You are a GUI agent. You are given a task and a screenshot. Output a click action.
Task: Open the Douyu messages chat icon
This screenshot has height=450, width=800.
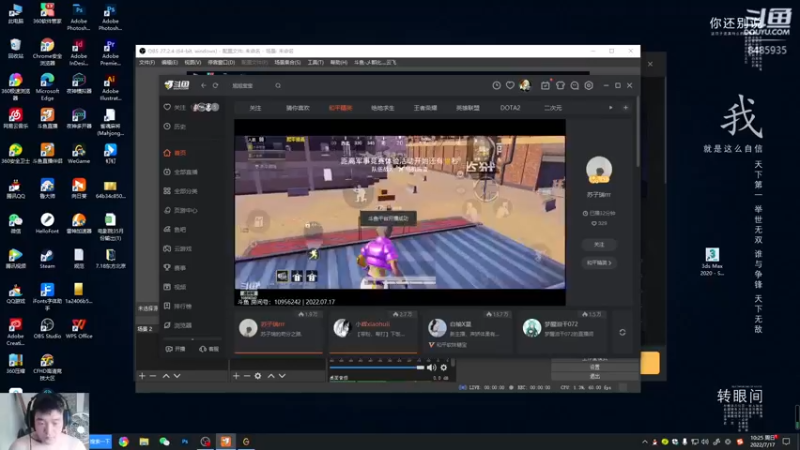click(574, 86)
